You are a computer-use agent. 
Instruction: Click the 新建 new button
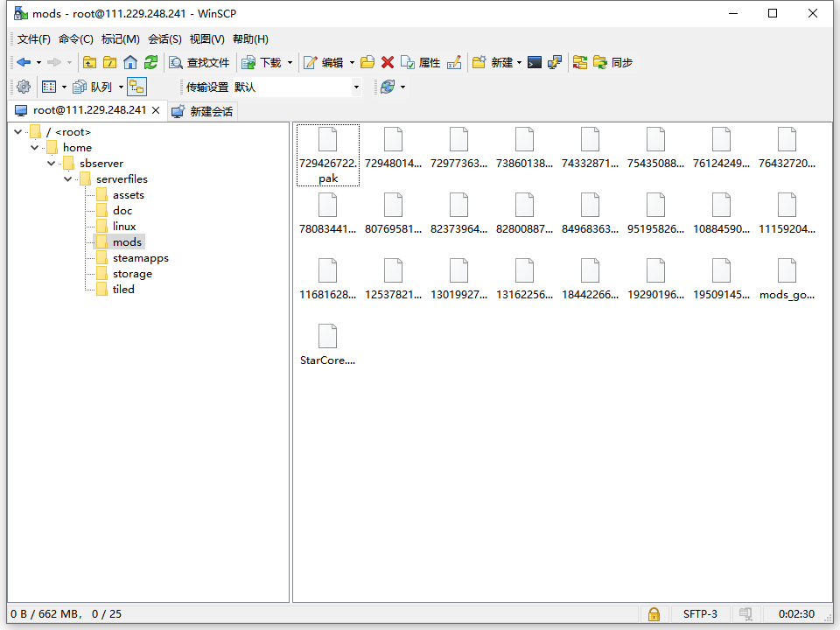[493, 63]
